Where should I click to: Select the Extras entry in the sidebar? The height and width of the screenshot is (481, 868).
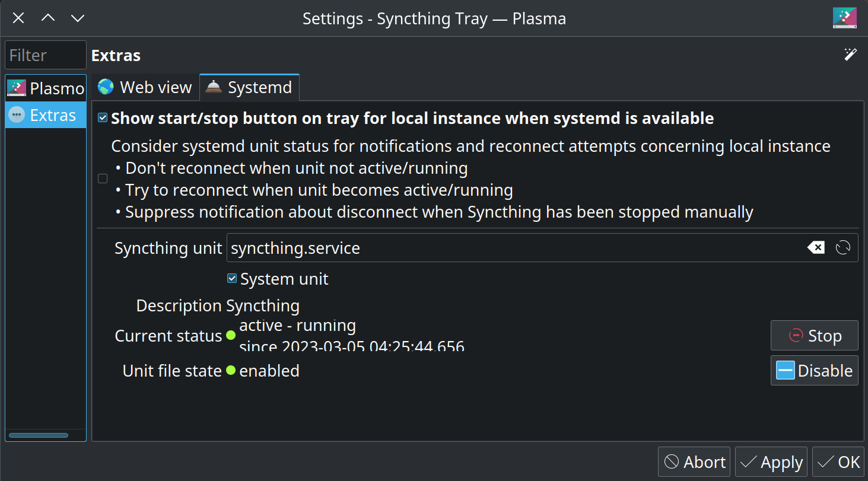coord(45,114)
